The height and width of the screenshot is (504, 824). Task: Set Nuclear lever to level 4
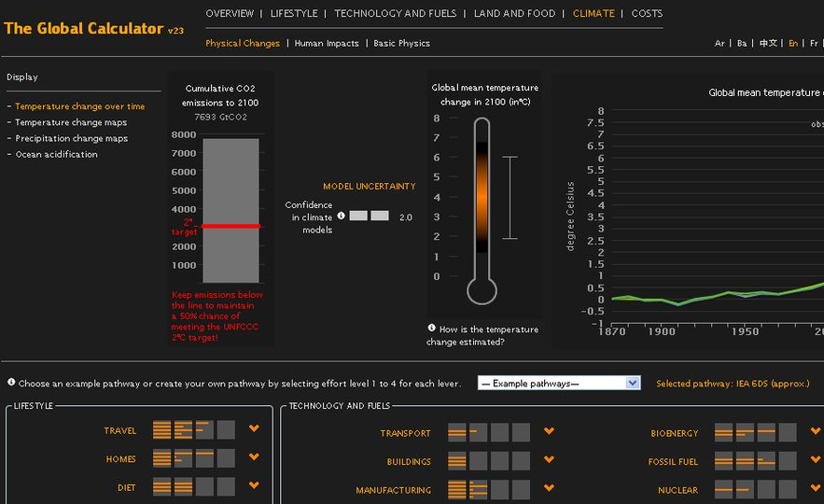click(788, 489)
